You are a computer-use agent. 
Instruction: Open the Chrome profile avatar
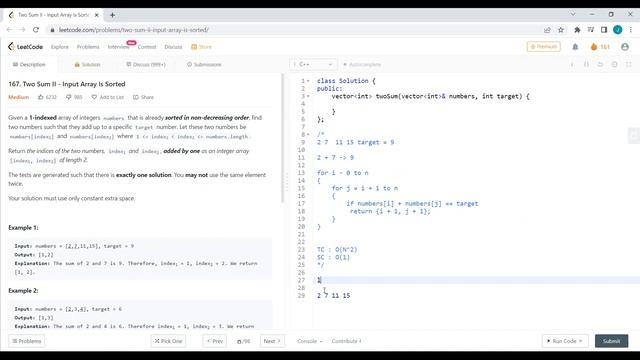pyautogui.click(x=617, y=30)
